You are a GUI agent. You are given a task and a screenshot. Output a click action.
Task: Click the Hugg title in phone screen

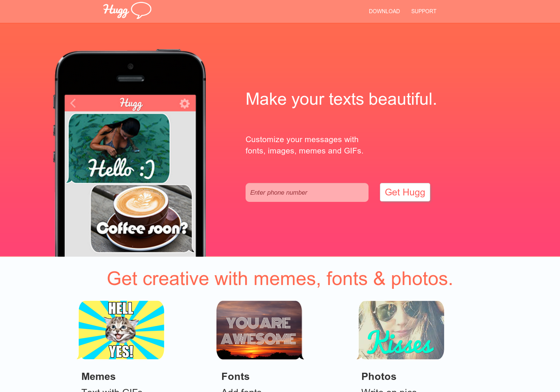(131, 104)
